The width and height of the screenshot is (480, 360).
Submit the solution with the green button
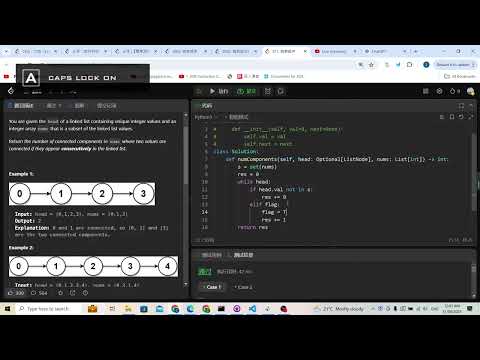click(246, 91)
